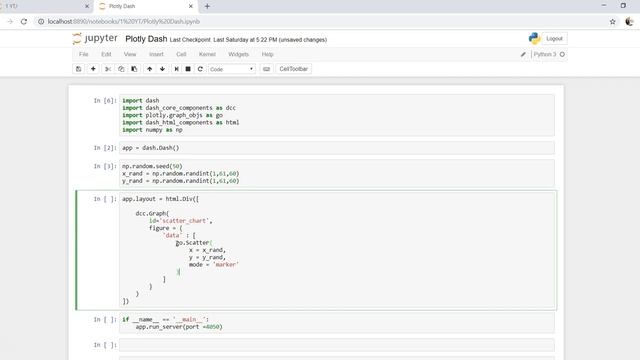Open a new browser tab
This screenshot has height=360, width=640.
point(207,6)
